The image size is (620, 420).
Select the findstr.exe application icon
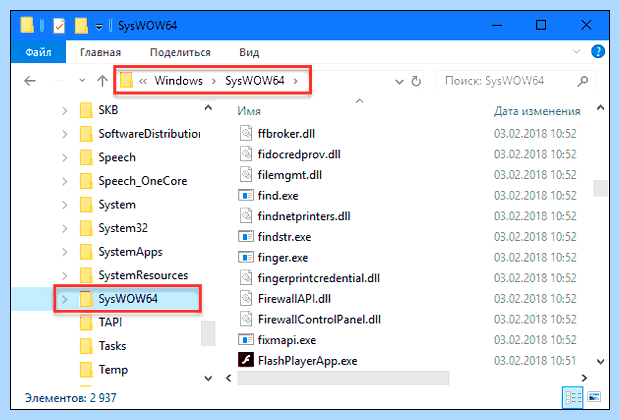246,236
